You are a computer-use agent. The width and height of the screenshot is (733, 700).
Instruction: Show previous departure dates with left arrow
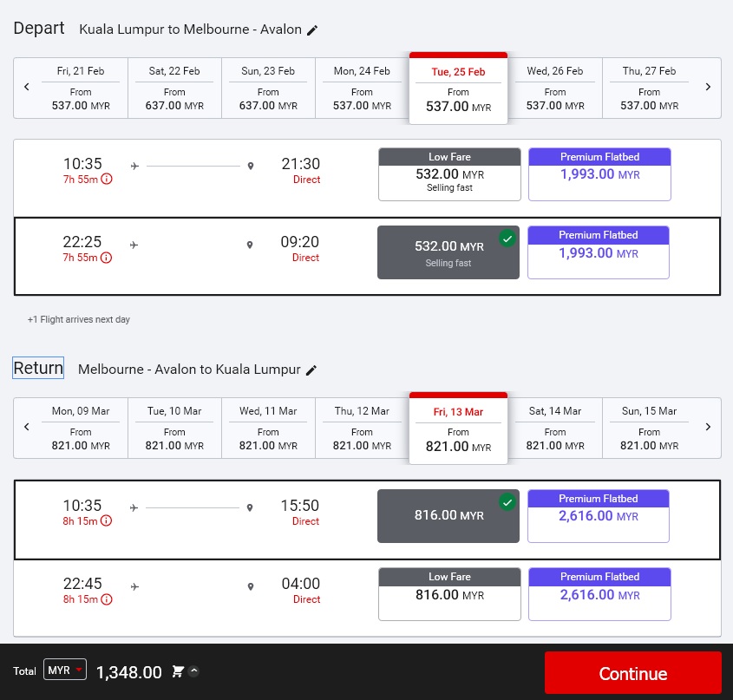click(x=27, y=87)
